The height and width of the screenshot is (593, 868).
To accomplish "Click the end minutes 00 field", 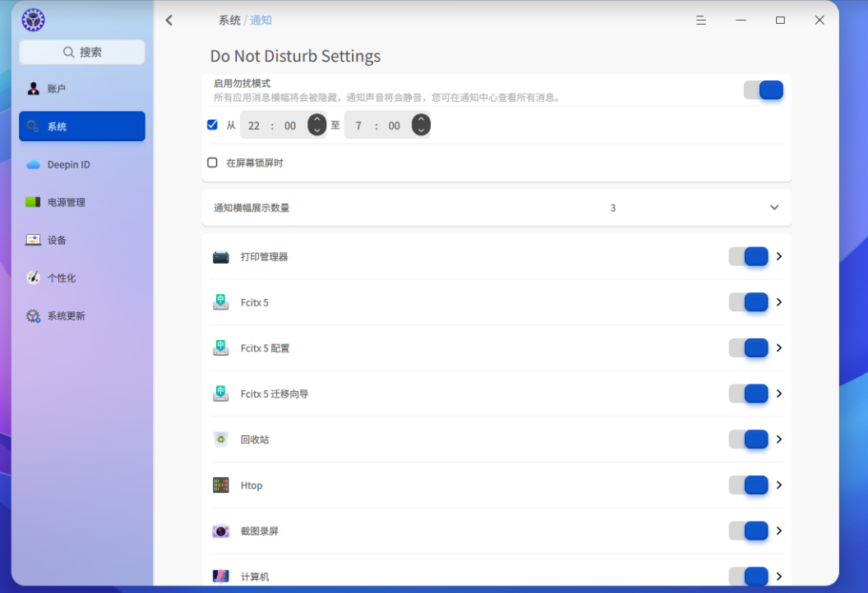I will click(x=395, y=126).
